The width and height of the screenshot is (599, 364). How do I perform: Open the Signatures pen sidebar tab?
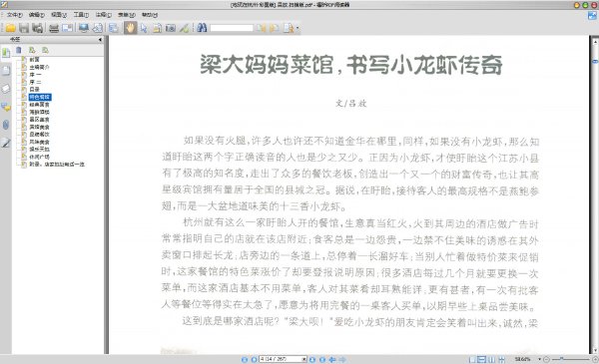coord(6,143)
